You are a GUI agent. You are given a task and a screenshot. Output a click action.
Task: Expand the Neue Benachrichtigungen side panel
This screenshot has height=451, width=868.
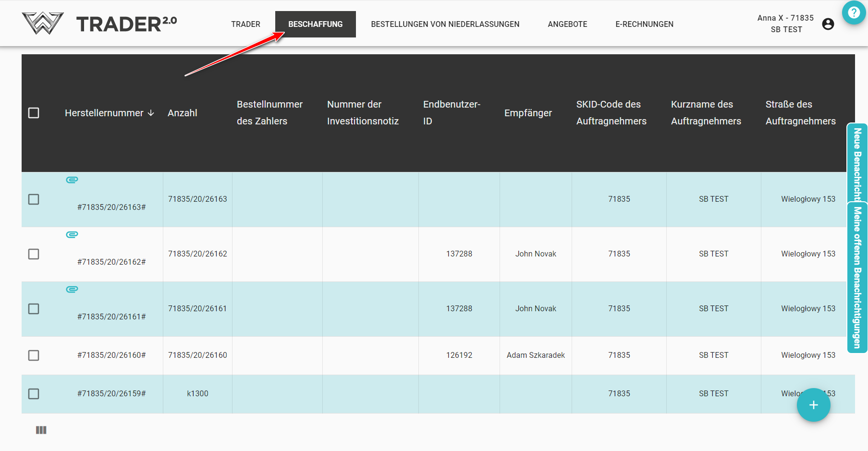pos(857,163)
